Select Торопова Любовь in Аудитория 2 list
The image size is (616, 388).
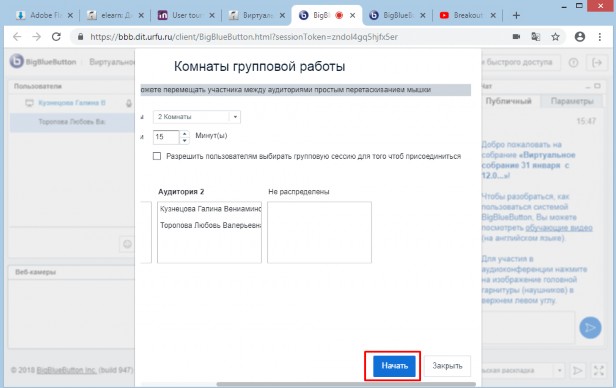[210, 225]
